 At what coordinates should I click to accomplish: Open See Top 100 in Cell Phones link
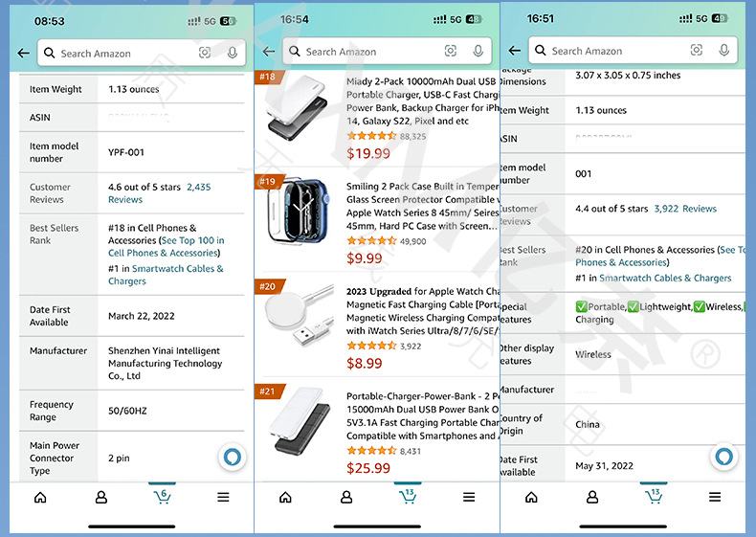(167, 247)
